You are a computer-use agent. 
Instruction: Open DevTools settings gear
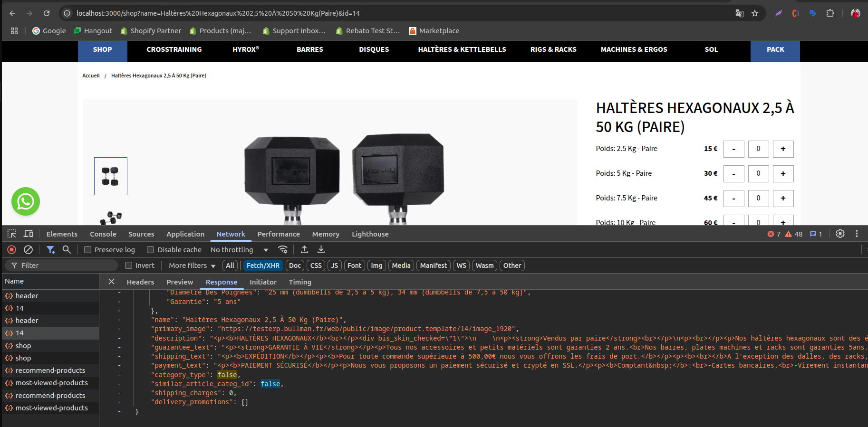[x=840, y=234]
